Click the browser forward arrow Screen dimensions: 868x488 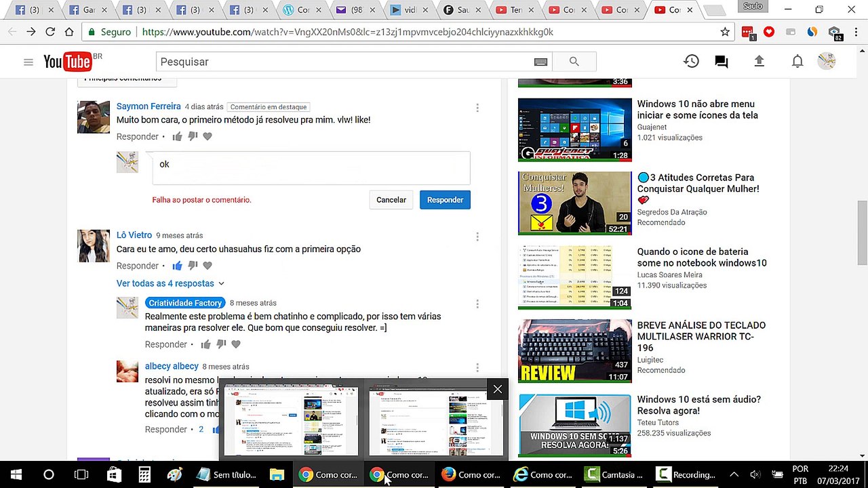click(x=31, y=32)
